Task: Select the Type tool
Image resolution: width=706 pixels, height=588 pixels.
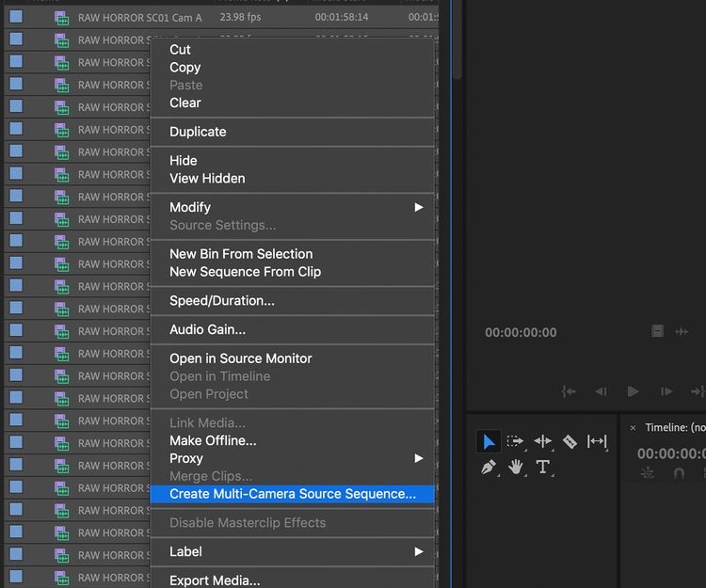Action: click(543, 467)
